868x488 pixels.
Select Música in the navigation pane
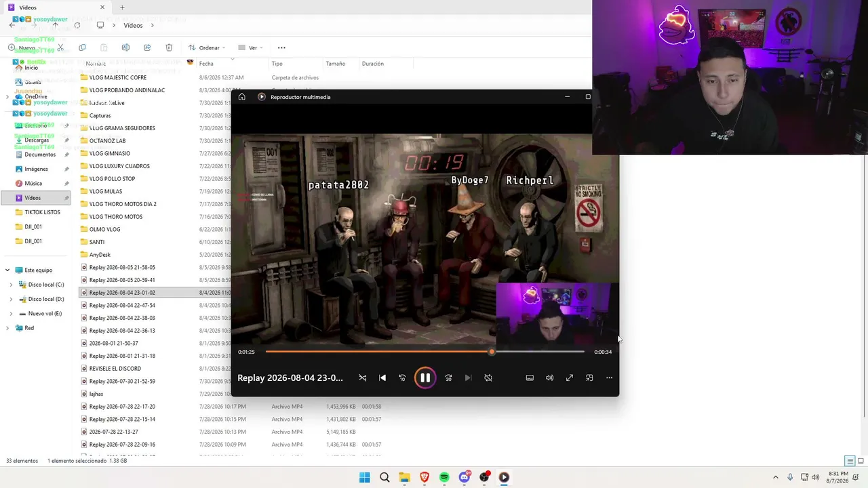(x=33, y=183)
